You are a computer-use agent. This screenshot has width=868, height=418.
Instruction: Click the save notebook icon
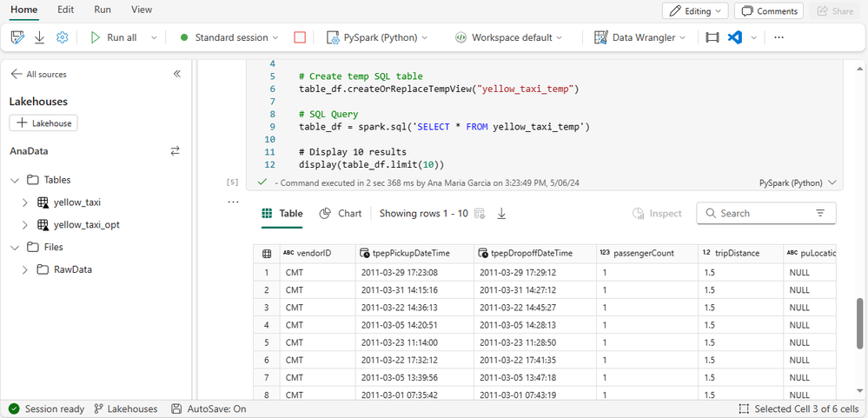click(18, 37)
